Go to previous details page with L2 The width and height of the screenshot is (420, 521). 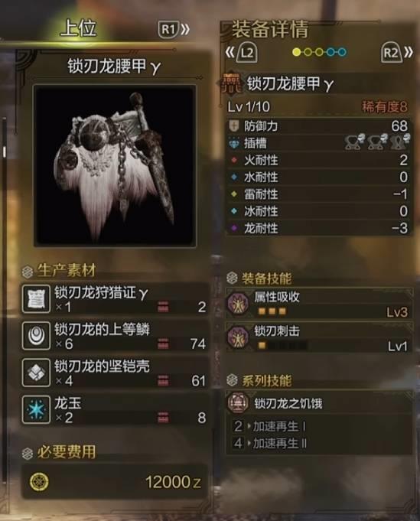point(242,53)
